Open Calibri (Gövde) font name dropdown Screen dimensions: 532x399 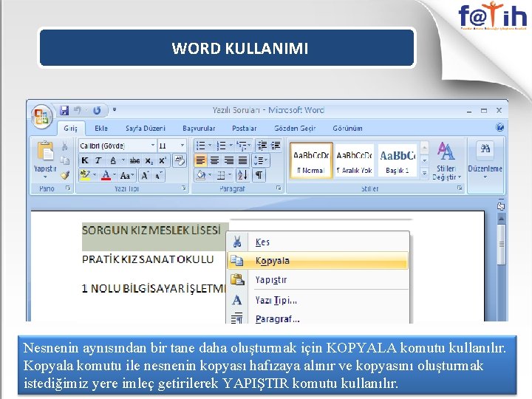tap(153, 146)
